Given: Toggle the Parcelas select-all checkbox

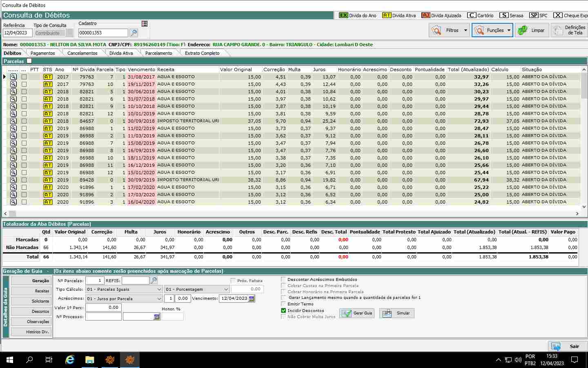Looking at the screenshot, I should click(x=29, y=61).
